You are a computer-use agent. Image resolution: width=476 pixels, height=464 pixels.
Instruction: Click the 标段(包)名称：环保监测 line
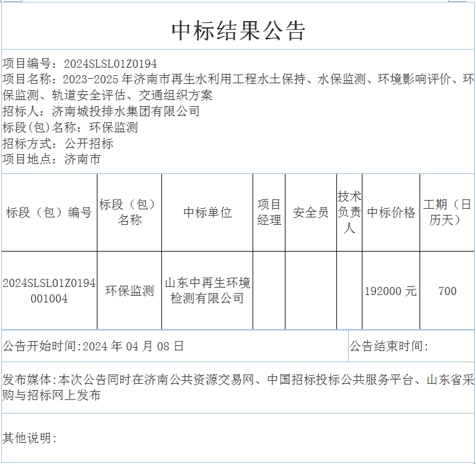70,127
